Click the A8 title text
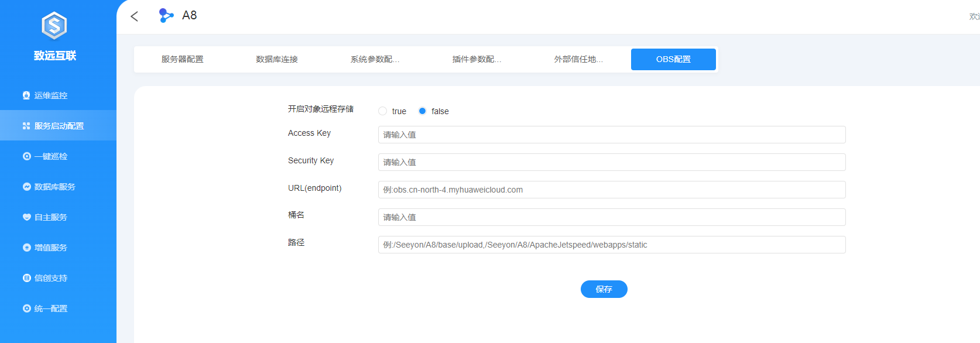980x343 pixels. (190, 15)
